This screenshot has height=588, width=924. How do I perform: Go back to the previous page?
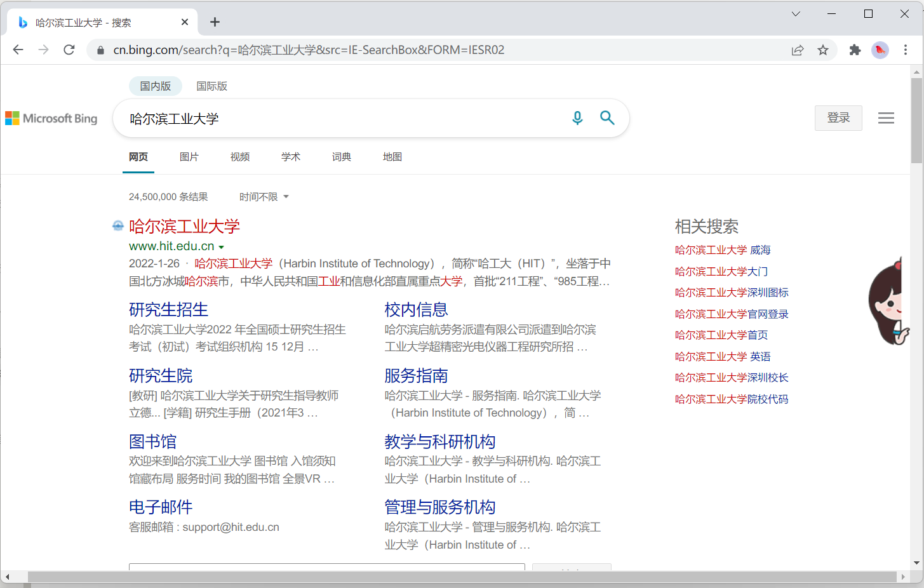click(18, 50)
